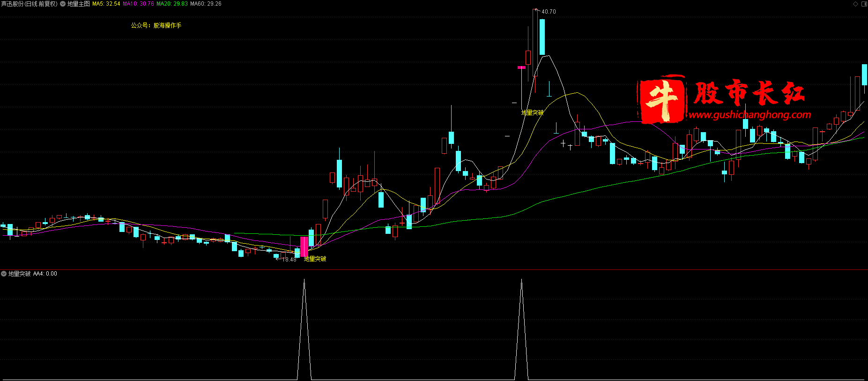This screenshot has height=381, width=868.
Task: Toggle the side panel icon at top right
Action: 864,4
